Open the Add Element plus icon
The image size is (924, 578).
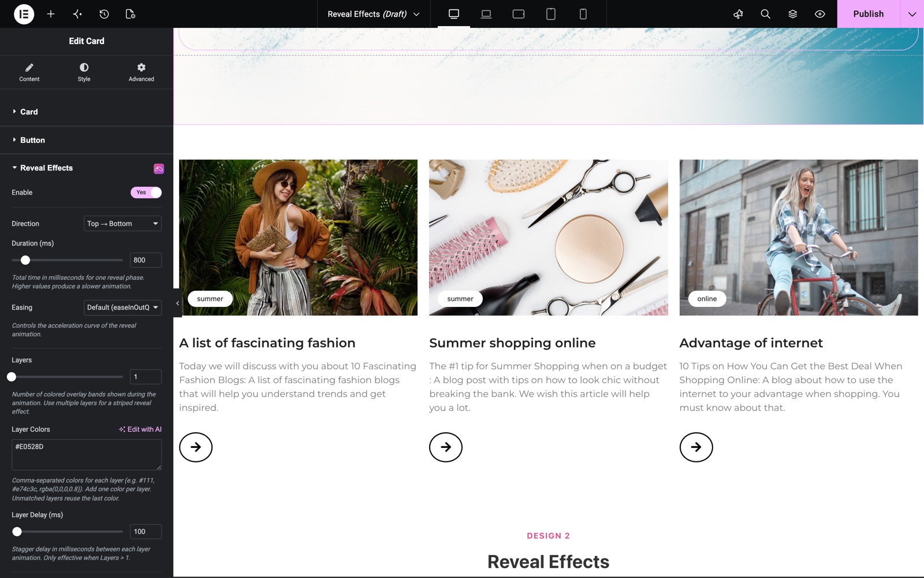(x=51, y=14)
